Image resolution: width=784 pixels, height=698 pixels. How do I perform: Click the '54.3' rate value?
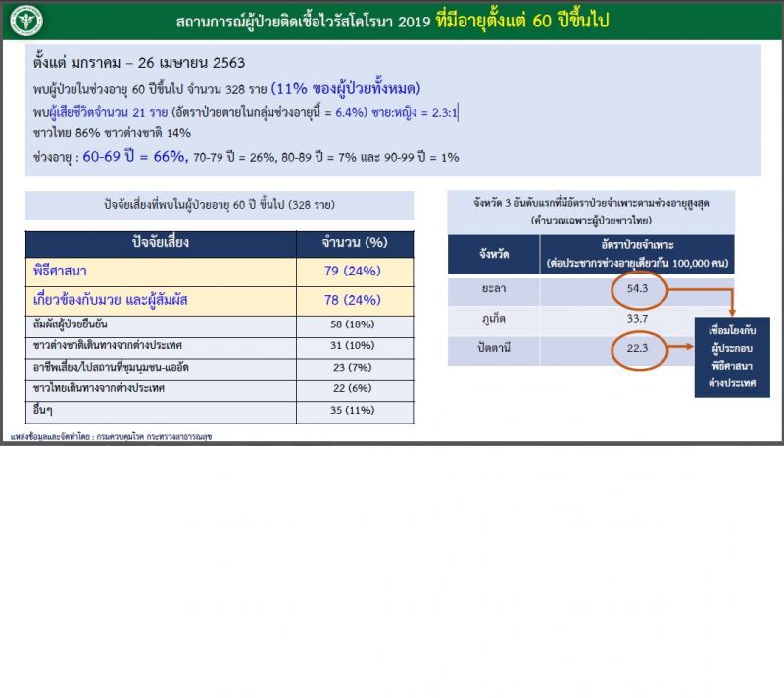click(638, 288)
